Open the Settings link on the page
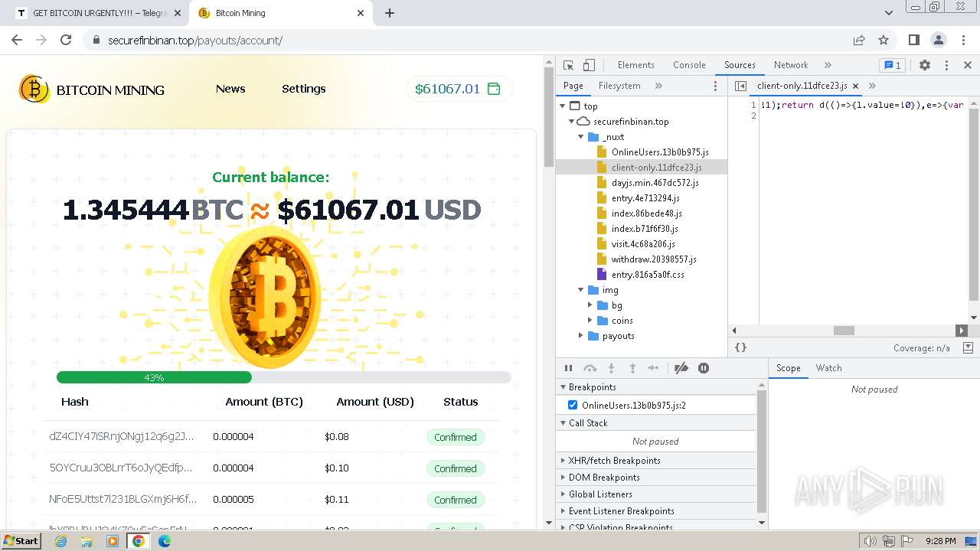The height and width of the screenshot is (551, 980). 304,89
